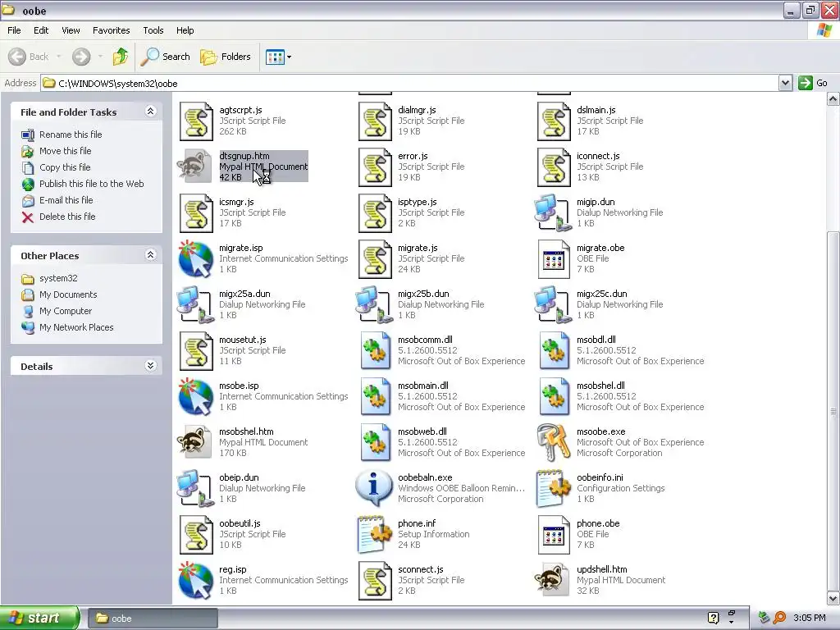
Task: Open the Back history dropdown arrow
Action: pyautogui.click(x=59, y=57)
